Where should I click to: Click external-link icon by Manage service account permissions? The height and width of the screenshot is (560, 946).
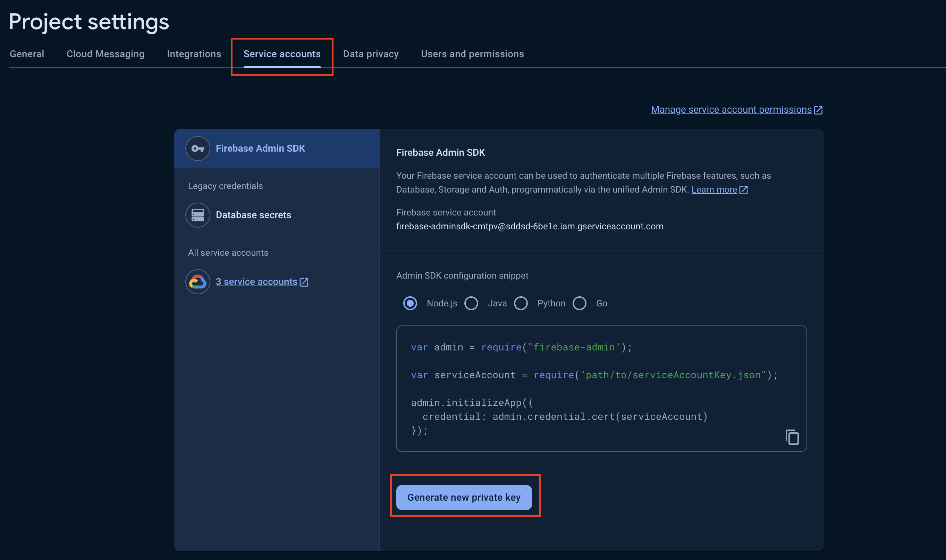pos(818,110)
